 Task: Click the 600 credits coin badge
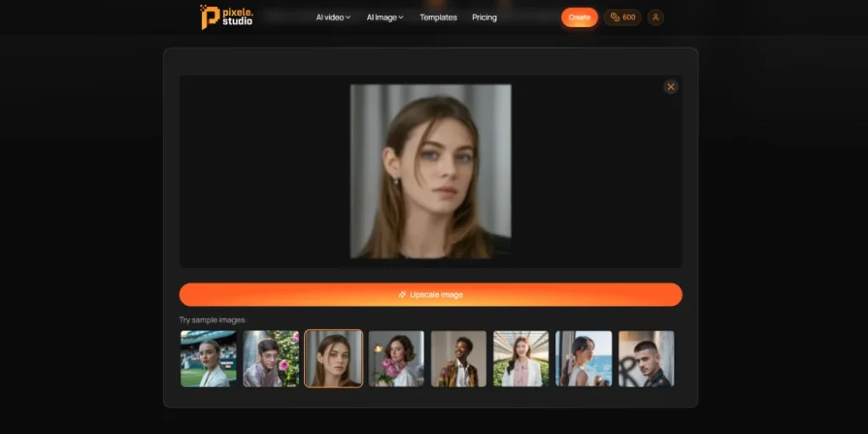click(x=623, y=17)
